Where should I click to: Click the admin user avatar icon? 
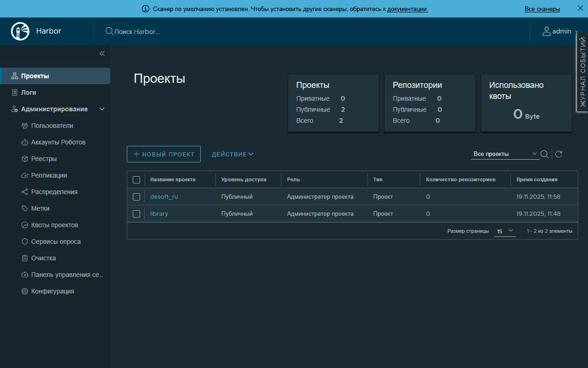click(546, 31)
